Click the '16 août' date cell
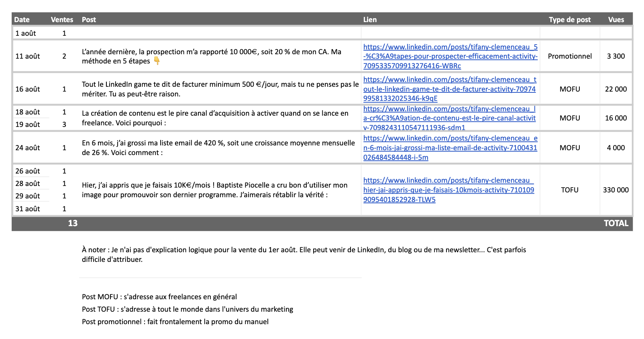This screenshot has height=339, width=644. (28, 89)
